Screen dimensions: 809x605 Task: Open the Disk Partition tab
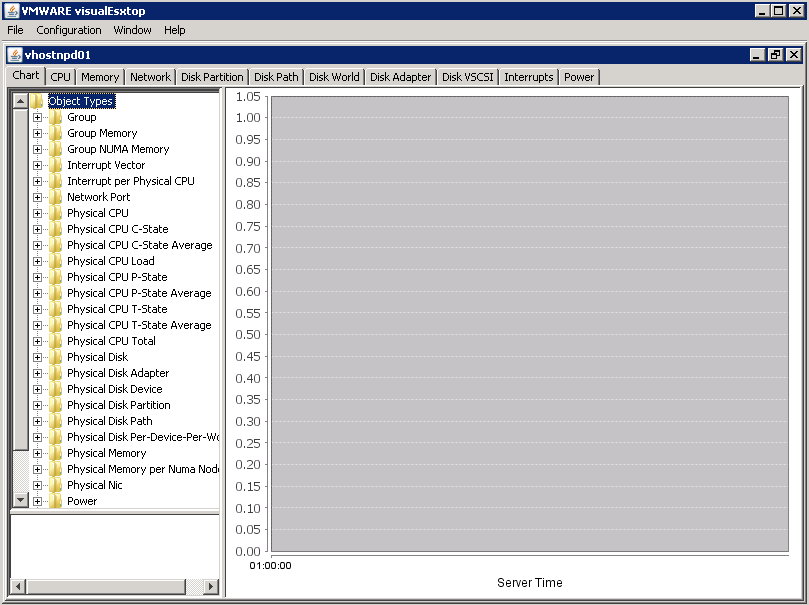click(x=212, y=77)
